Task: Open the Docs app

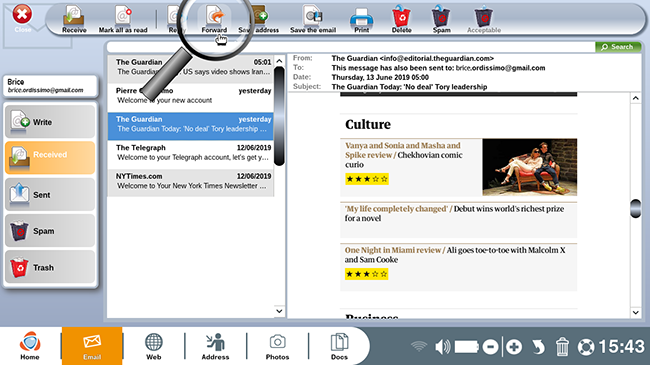Action: point(339,346)
